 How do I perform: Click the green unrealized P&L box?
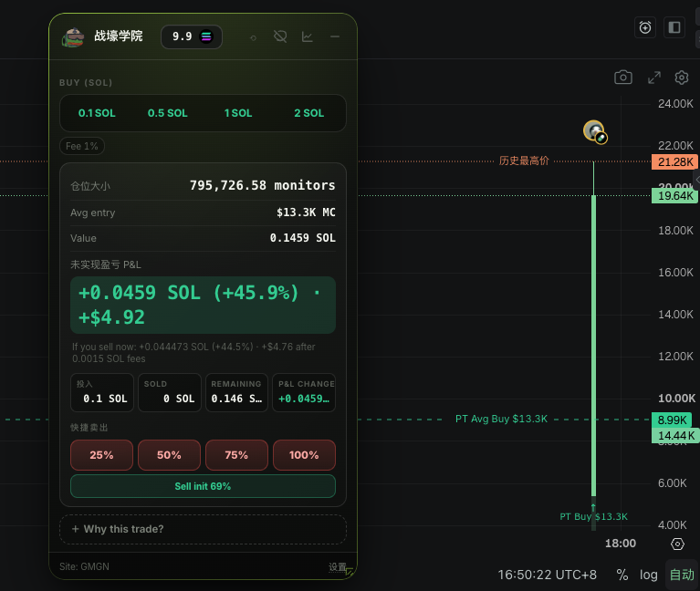coord(203,306)
